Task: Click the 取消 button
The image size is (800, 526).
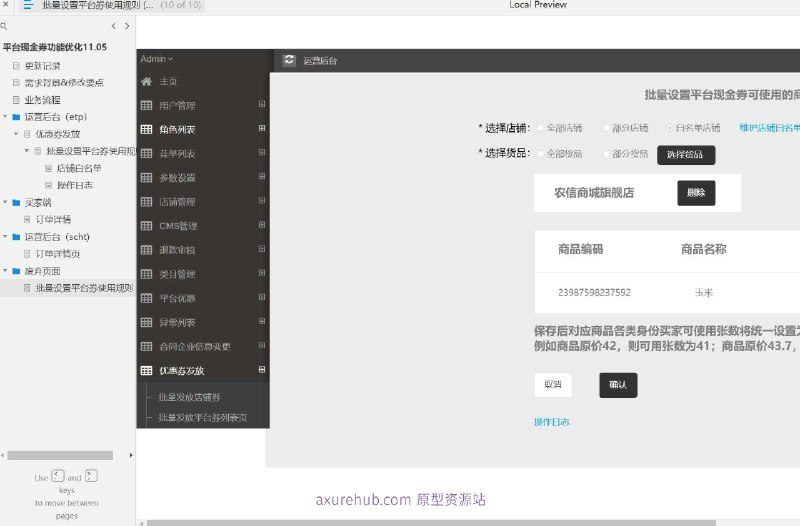Action: (x=553, y=385)
